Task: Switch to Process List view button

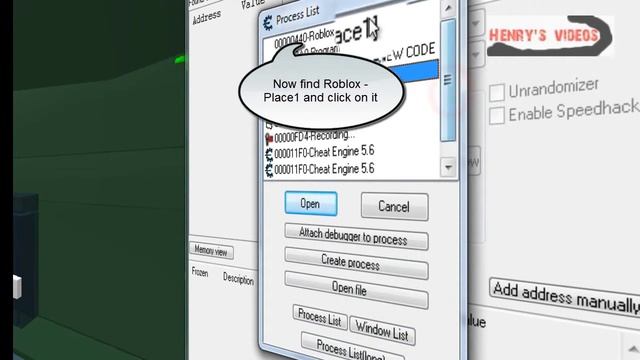Action: tap(320, 318)
